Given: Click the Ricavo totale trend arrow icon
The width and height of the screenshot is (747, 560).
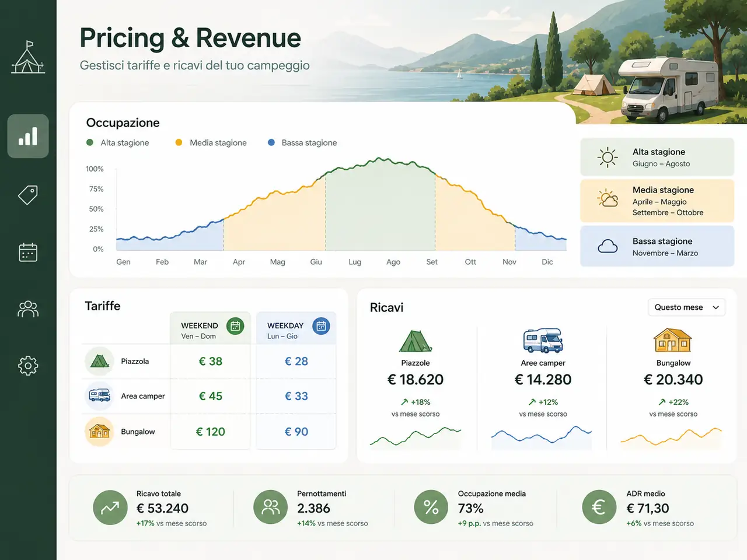Looking at the screenshot, I should pos(110,508).
